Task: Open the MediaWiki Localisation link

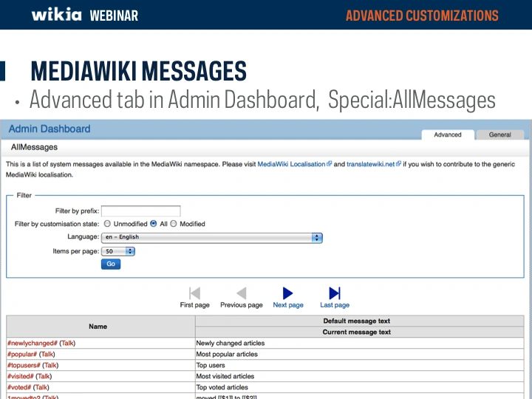Action: (291, 164)
